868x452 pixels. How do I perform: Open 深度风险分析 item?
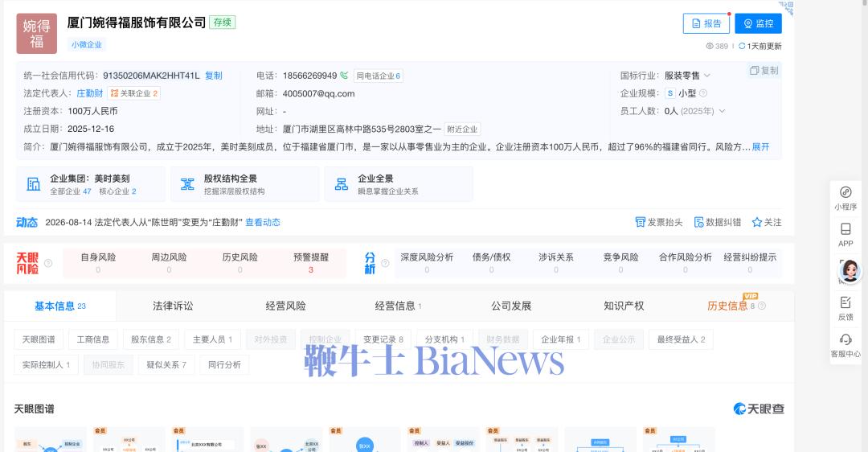(427, 263)
